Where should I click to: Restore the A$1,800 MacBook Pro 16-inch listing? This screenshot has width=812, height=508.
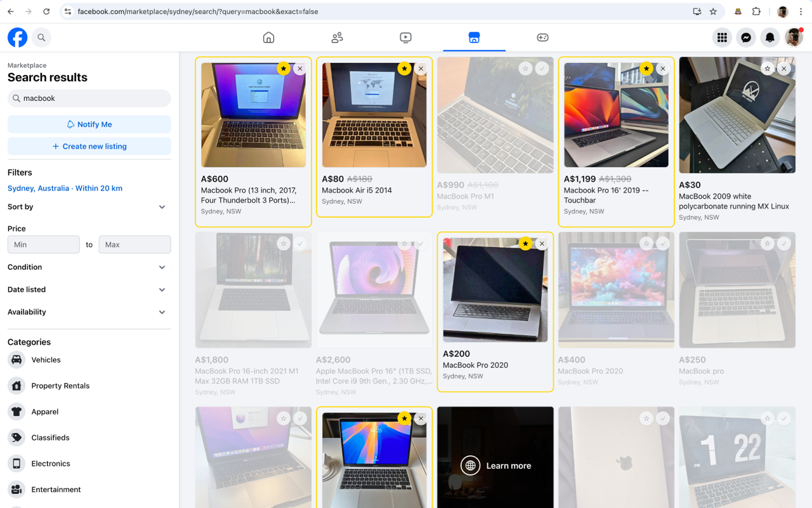(x=300, y=243)
